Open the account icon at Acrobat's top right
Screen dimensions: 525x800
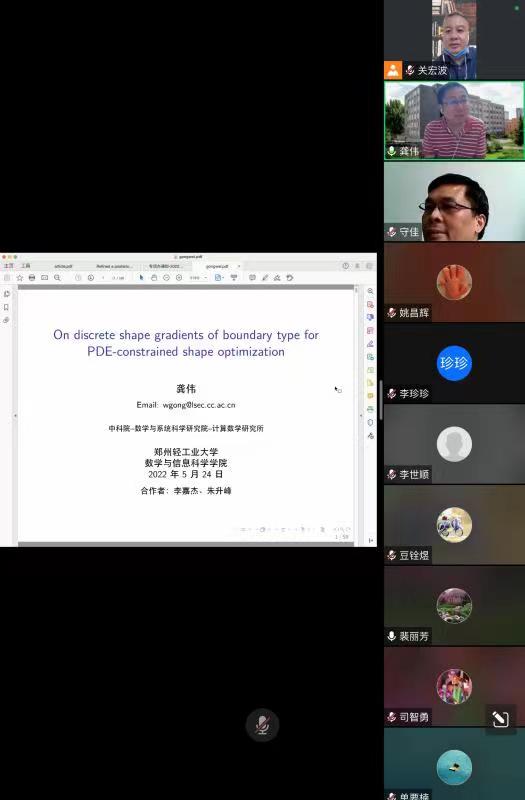[369, 266]
